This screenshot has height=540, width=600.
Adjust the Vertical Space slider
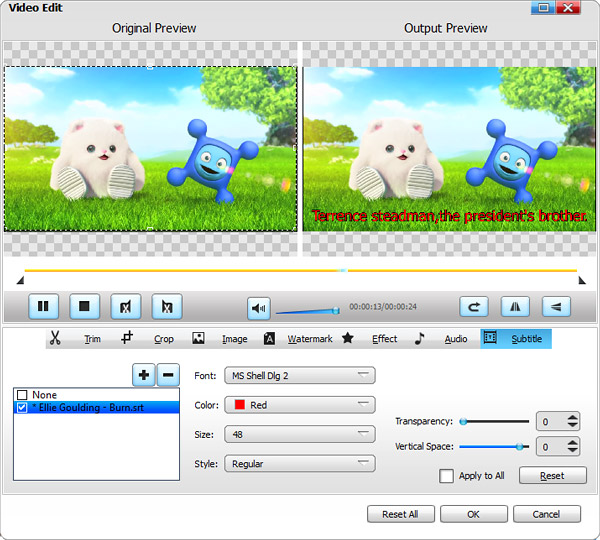coord(494,447)
